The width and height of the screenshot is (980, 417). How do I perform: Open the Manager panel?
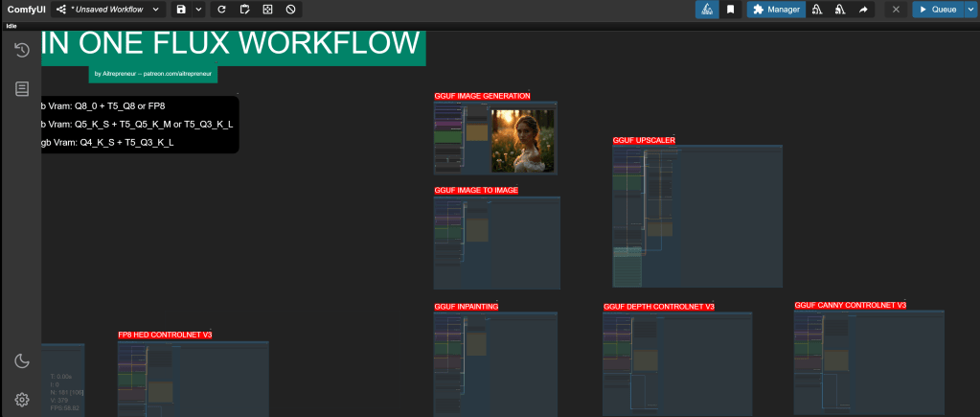coord(775,10)
